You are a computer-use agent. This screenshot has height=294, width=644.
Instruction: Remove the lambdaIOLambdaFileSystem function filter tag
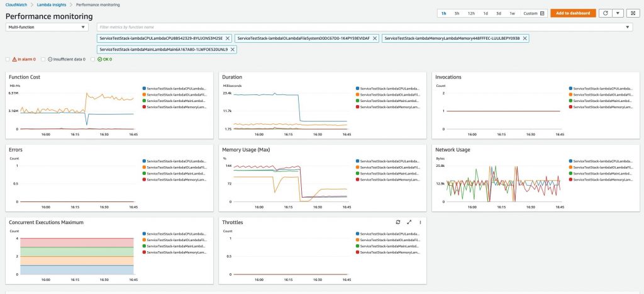coord(375,38)
